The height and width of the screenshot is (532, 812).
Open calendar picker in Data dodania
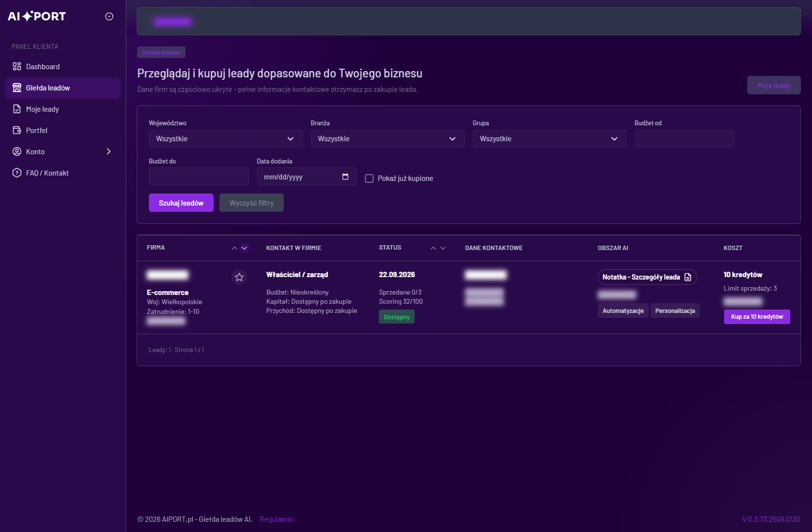pyautogui.click(x=345, y=177)
